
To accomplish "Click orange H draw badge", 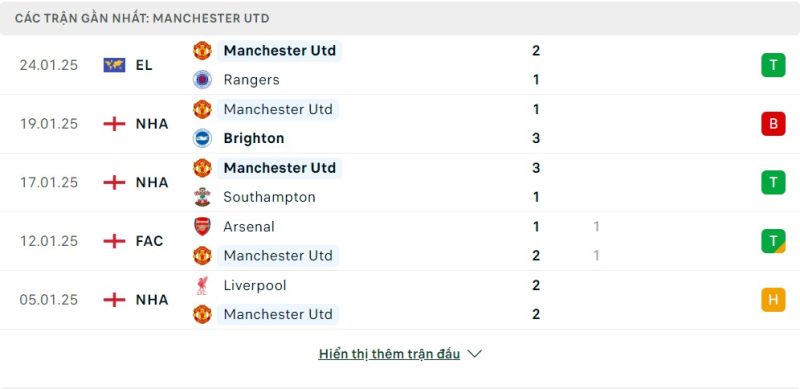I will click(773, 300).
